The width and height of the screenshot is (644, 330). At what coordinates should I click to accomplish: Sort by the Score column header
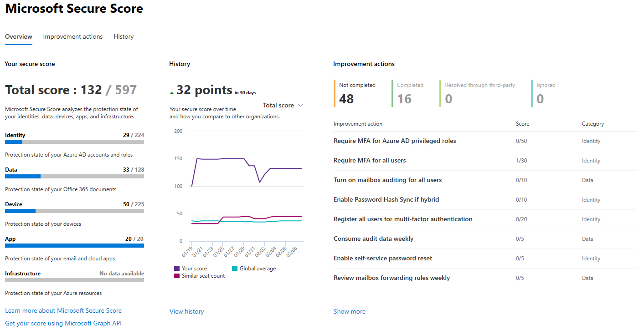click(522, 124)
